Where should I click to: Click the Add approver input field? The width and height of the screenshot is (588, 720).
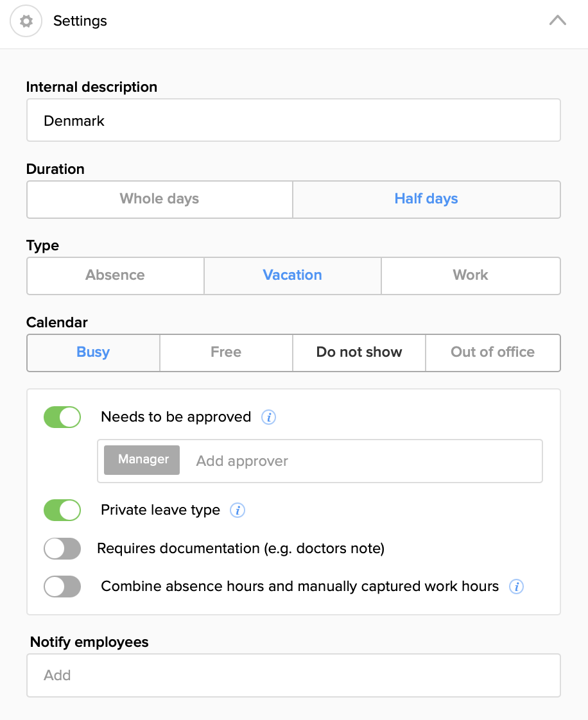click(x=359, y=461)
